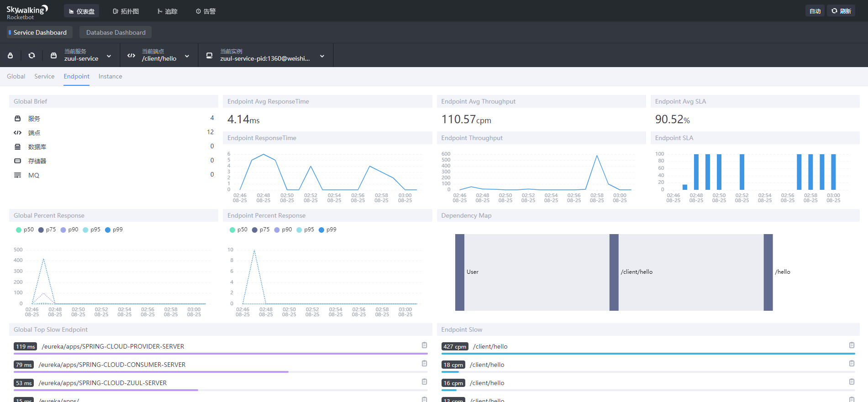Viewport: 868px width, 402px height.
Task: Click the 刷新 refresh button
Action: (x=841, y=11)
